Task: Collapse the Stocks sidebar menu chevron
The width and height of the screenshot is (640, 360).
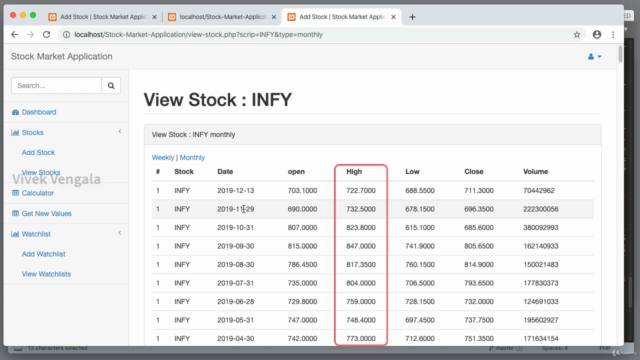Action: [x=120, y=131]
